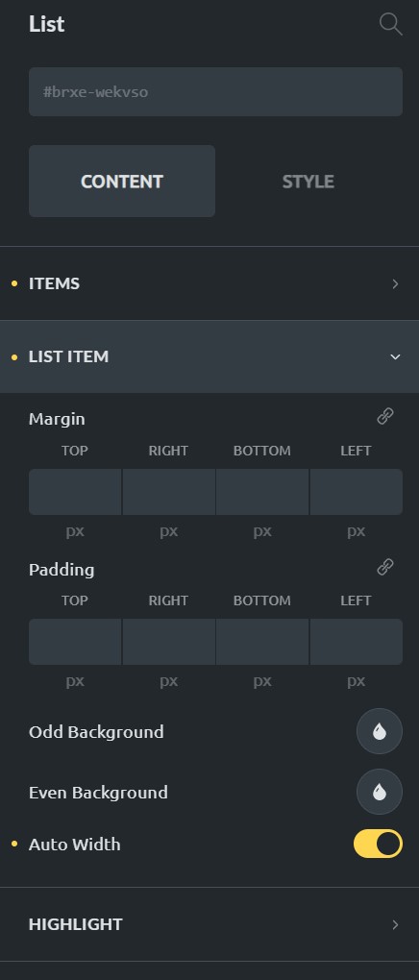The width and height of the screenshot is (419, 980).
Task: Click the Padding RIGHT input field
Action: coord(169,642)
